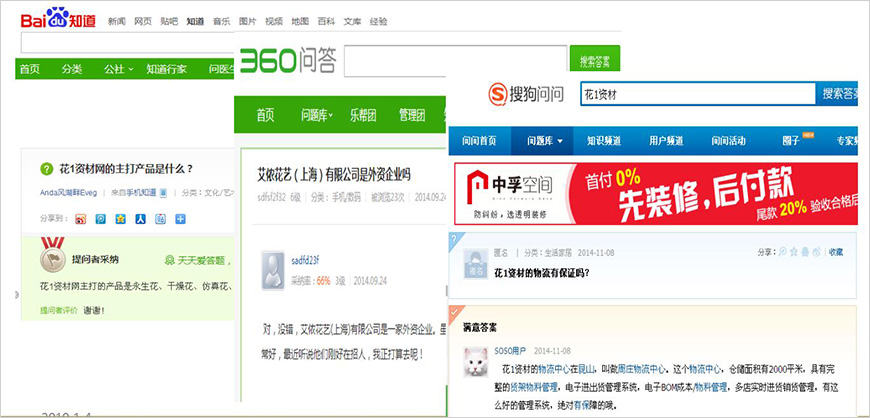Screen dimensions: 870x418
Task: Click 收藏 link beside Sogou share icons
Action: [x=836, y=252]
